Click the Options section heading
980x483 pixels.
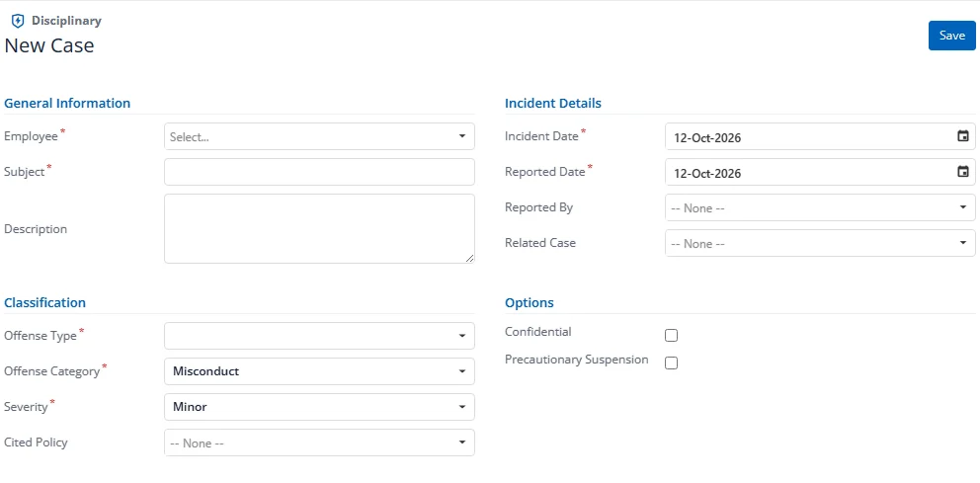coord(530,302)
